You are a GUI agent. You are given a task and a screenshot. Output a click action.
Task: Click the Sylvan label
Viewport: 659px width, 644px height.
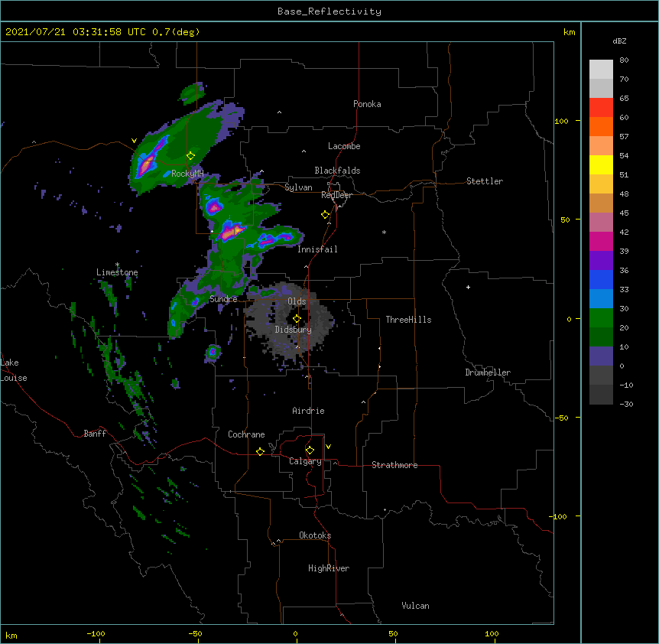click(x=298, y=187)
